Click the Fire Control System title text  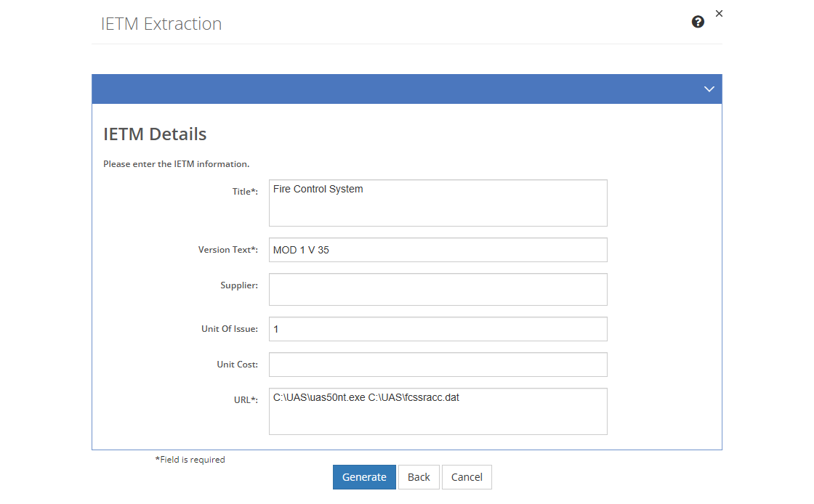point(317,189)
